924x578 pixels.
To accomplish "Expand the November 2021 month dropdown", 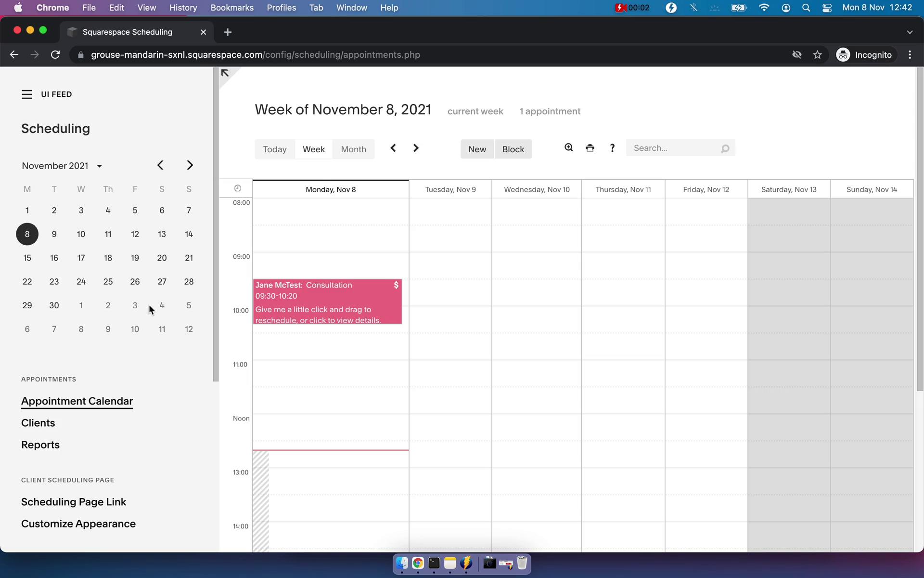I will [x=99, y=165].
